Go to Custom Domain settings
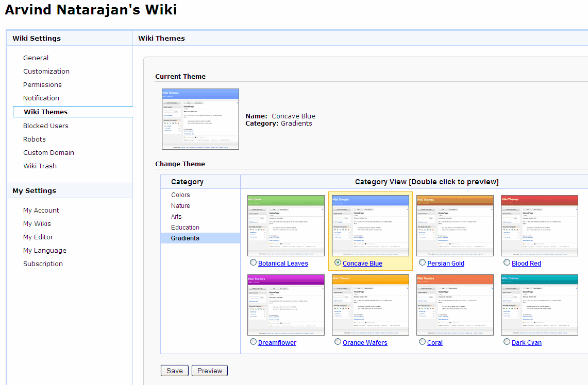Screen dimensions: 588x385 click(48, 153)
